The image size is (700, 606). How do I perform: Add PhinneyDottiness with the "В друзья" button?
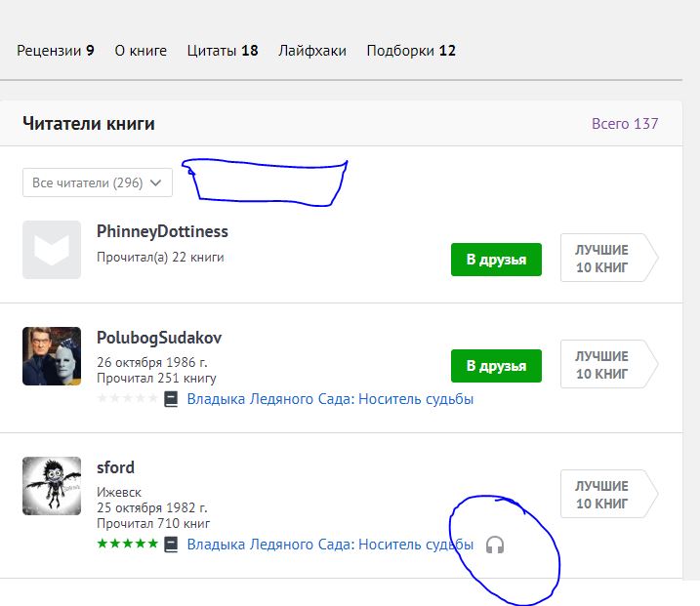(x=496, y=260)
